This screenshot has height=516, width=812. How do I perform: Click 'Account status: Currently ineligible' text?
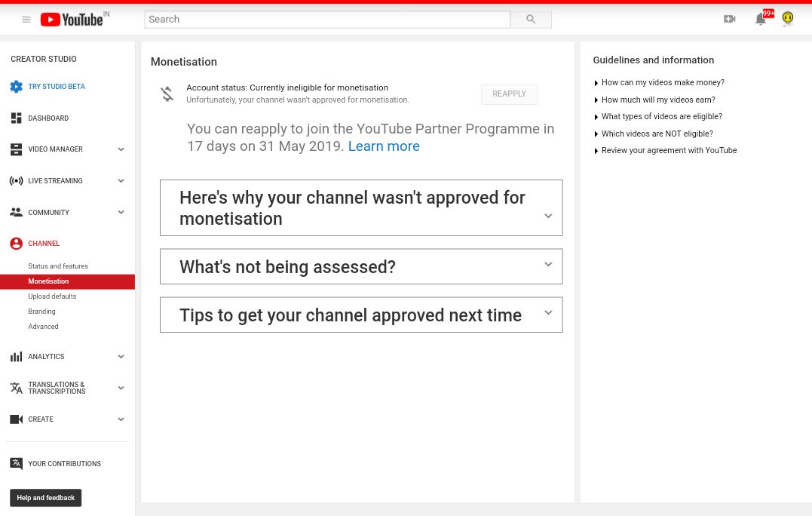tap(287, 88)
